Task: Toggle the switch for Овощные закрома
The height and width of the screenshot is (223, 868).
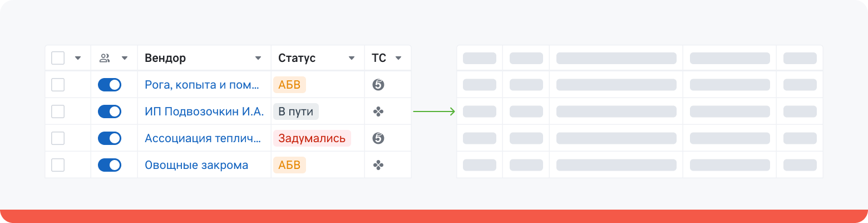Action: [x=110, y=165]
